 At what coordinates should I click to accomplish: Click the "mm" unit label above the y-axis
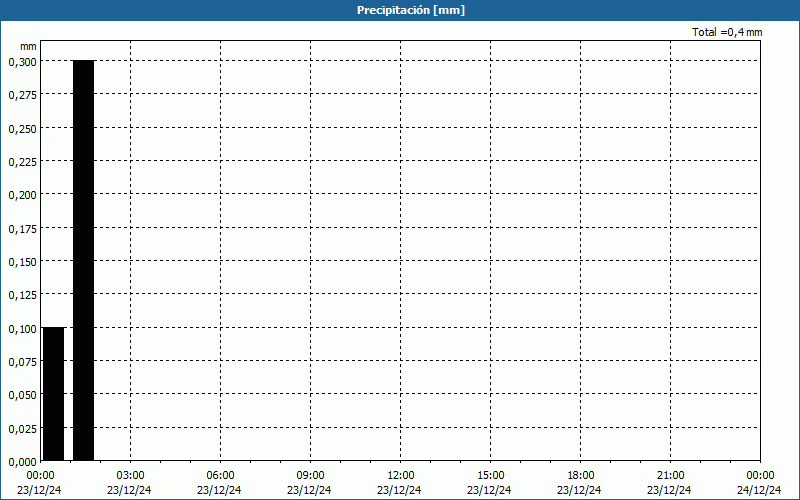(28, 46)
